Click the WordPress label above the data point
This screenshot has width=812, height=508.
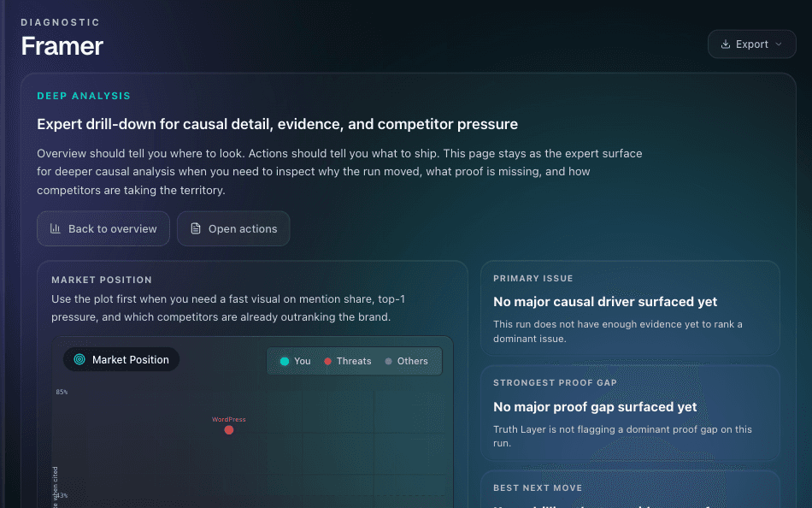[x=229, y=419]
